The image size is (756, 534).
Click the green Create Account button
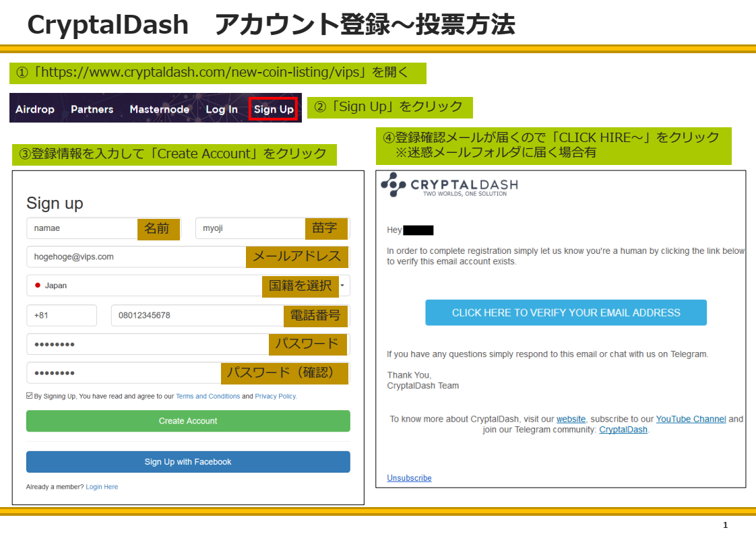click(x=188, y=421)
